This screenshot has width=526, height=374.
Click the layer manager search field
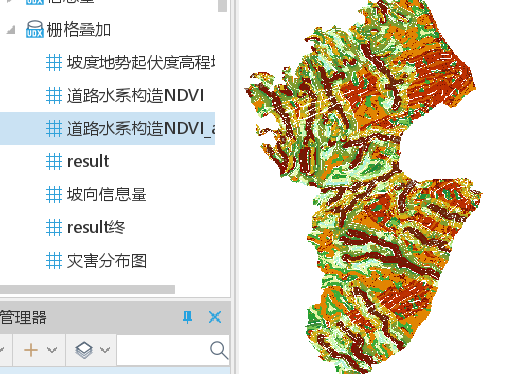pos(173,350)
